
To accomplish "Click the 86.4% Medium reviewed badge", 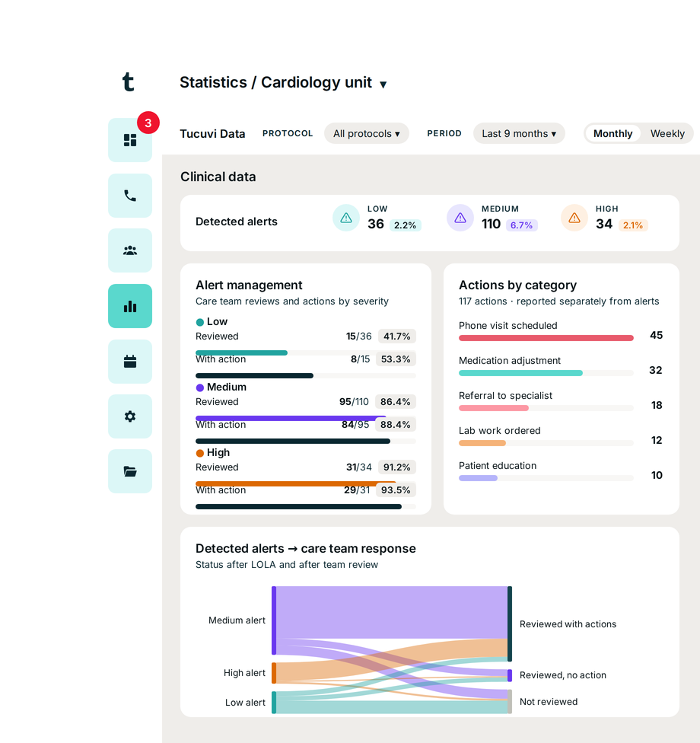I will click(x=396, y=402).
